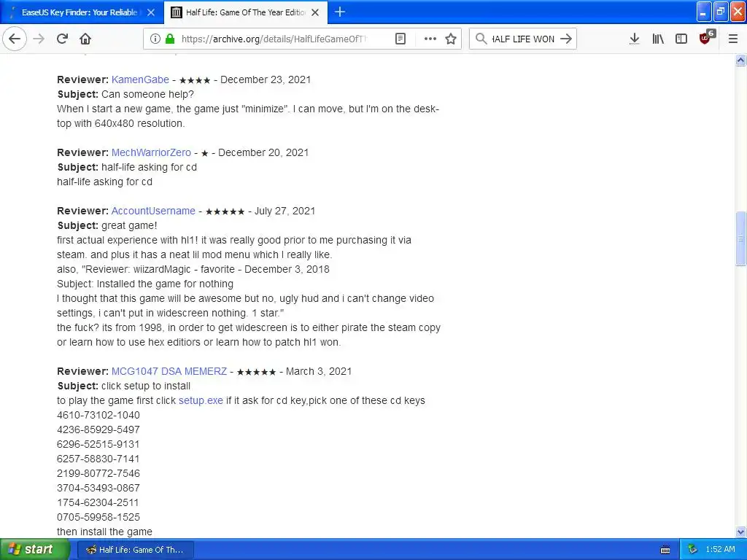Screen dimensions: 747x560
Task: Click the 'great game!' subject text
Action: pyautogui.click(x=129, y=225)
